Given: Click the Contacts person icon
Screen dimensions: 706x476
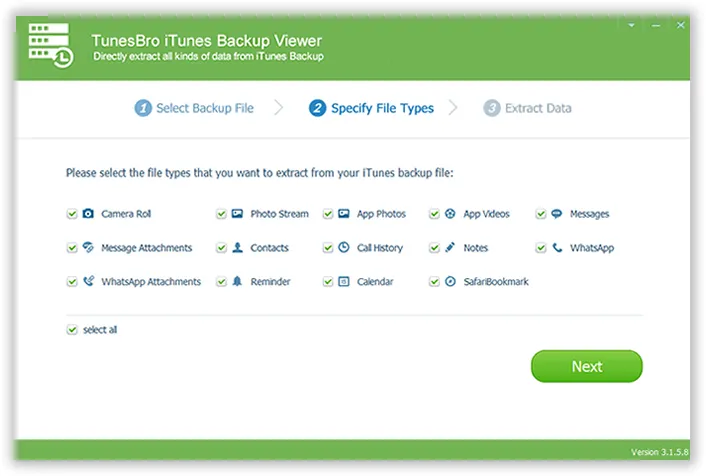Looking at the screenshot, I should (x=237, y=248).
